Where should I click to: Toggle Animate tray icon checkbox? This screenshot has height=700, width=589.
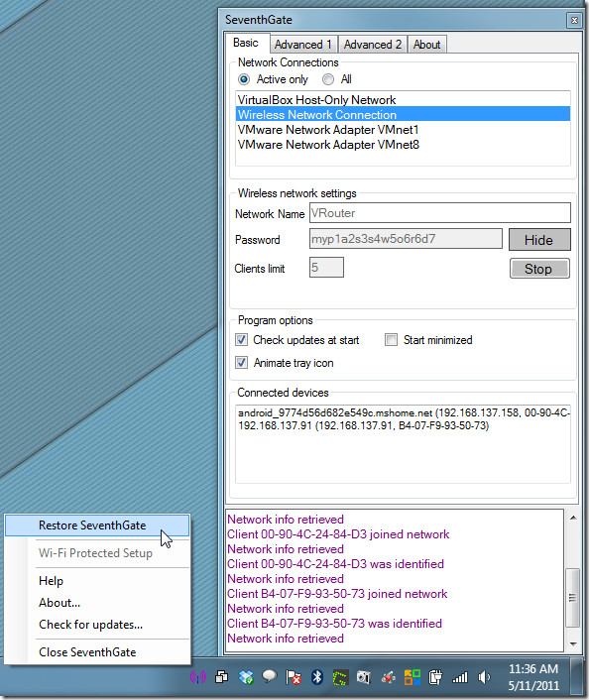[242, 363]
